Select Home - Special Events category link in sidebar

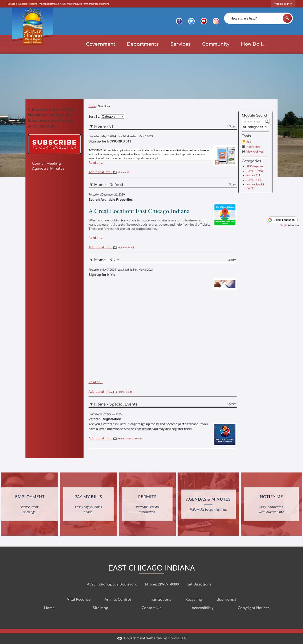[x=255, y=186]
